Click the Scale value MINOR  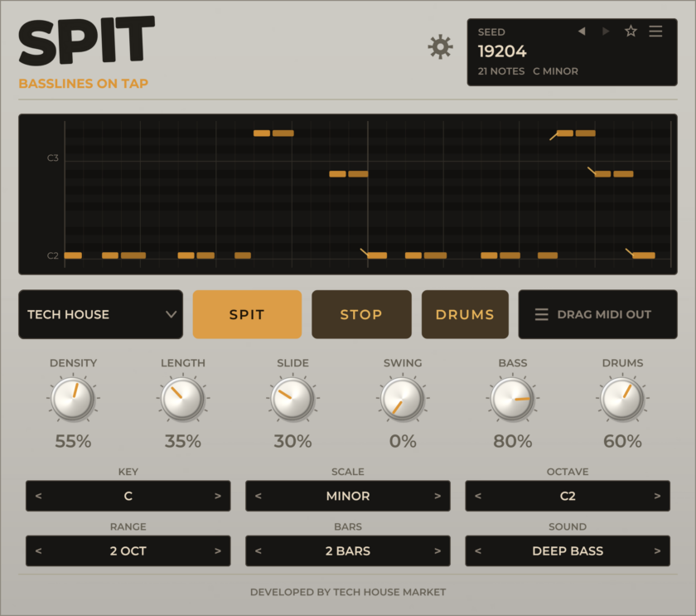pyautogui.click(x=348, y=496)
